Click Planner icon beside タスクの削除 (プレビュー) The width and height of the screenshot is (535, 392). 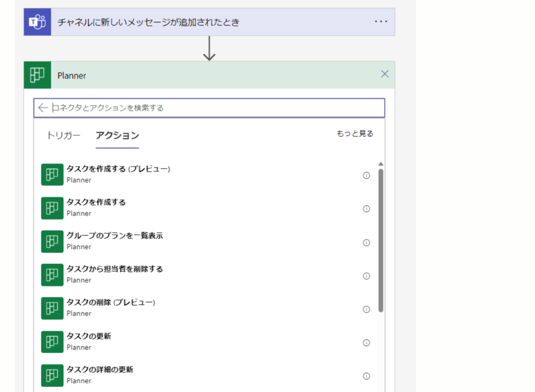[52, 308]
